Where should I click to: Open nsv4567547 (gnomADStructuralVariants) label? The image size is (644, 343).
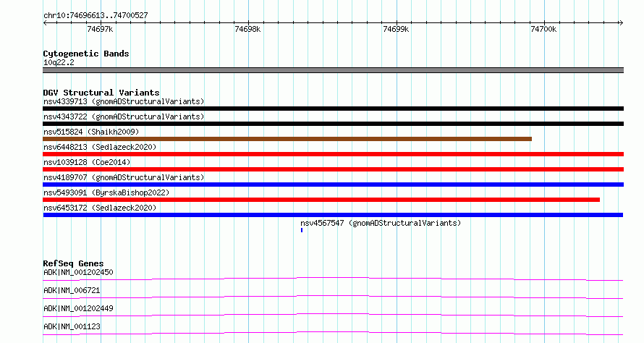[381, 223]
